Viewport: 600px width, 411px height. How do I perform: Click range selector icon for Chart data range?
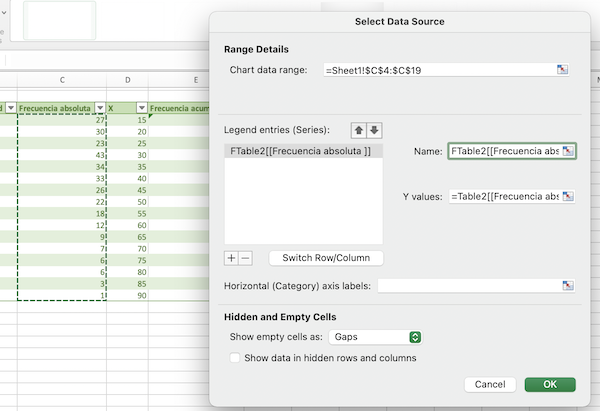click(563, 70)
